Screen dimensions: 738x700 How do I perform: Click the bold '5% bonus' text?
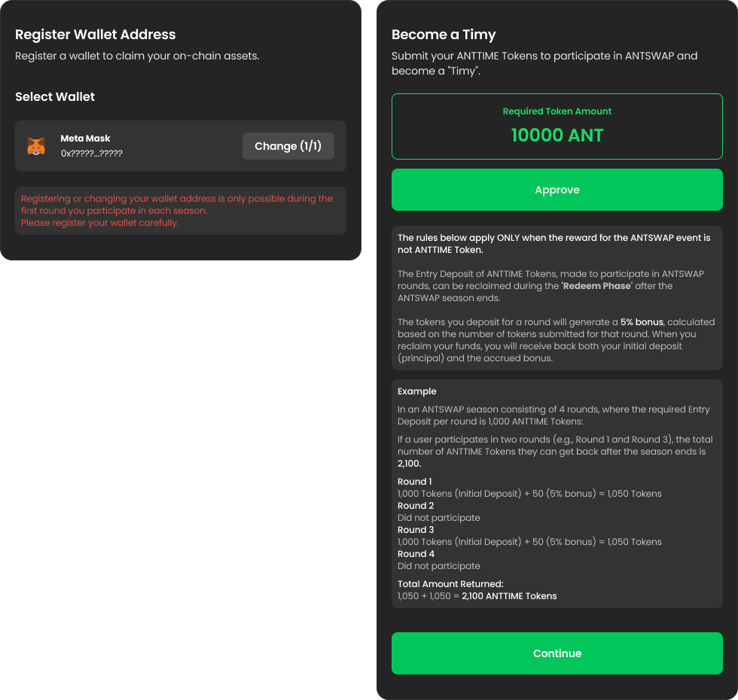(x=642, y=322)
